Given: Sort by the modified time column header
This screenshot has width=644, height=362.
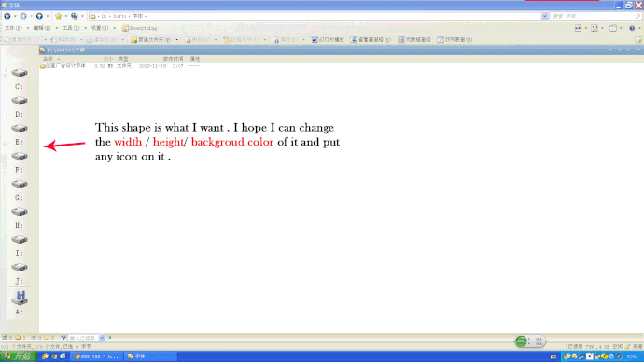Looking at the screenshot, I should [x=173, y=59].
